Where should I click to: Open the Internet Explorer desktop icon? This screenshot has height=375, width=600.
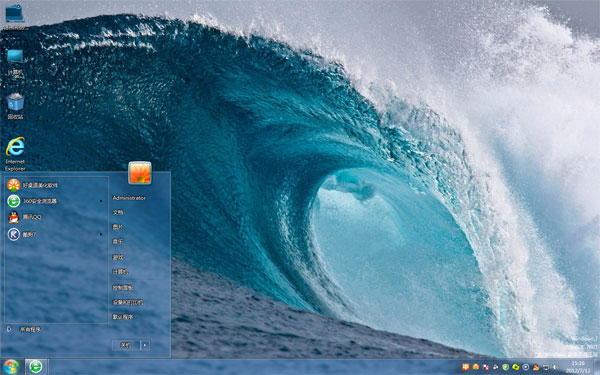click(x=15, y=154)
